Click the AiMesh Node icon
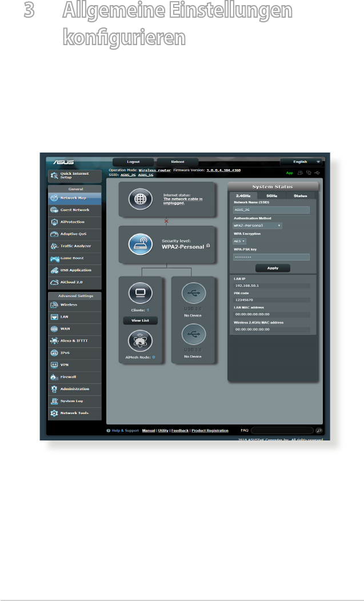The width and height of the screenshot is (364, 601). [140, 341]
